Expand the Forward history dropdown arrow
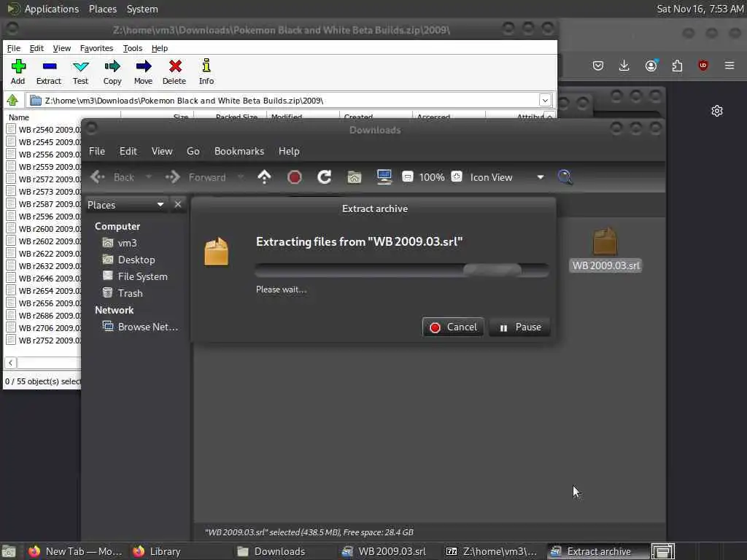This screenshot has height=560, width=747. click(241, 177)
